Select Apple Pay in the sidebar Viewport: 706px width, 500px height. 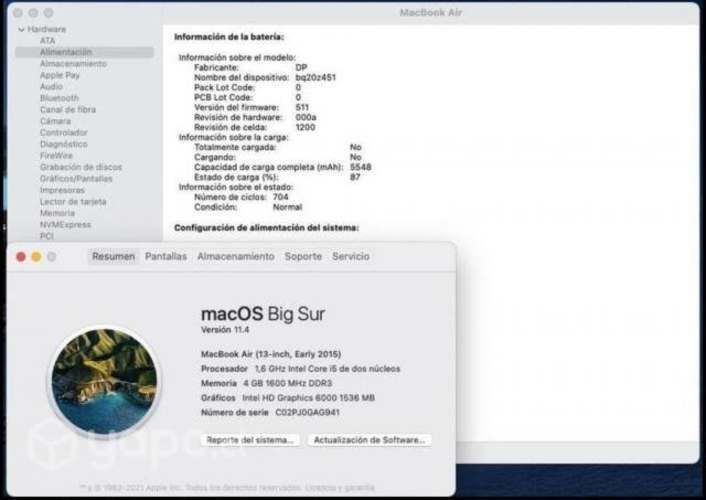(x=59, y=75)
